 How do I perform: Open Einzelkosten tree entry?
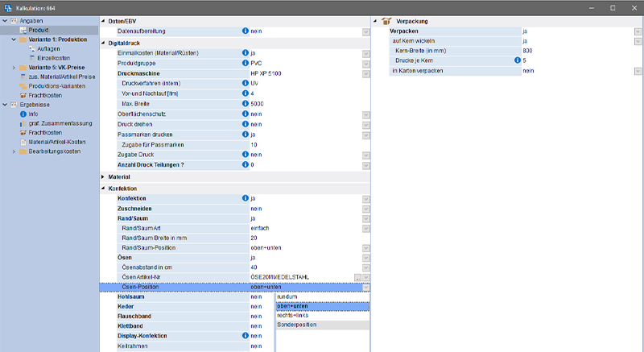point(53,58)
